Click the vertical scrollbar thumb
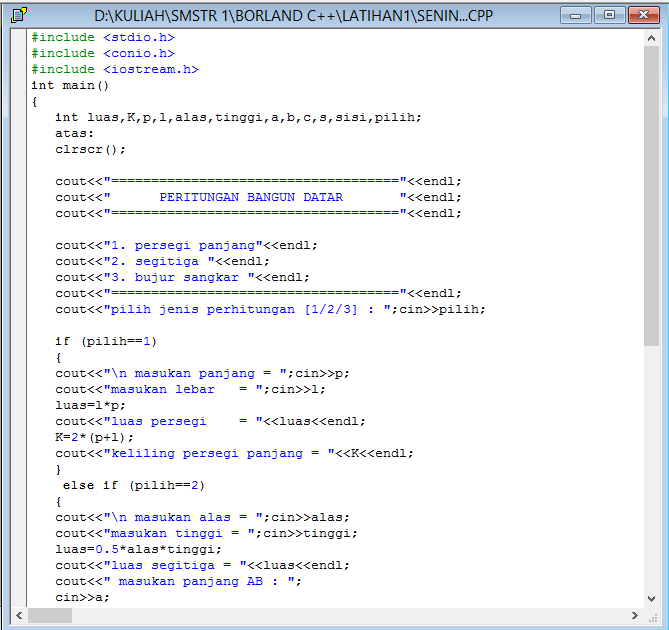This screenshot has width=669, height=630. coord(651,196)
